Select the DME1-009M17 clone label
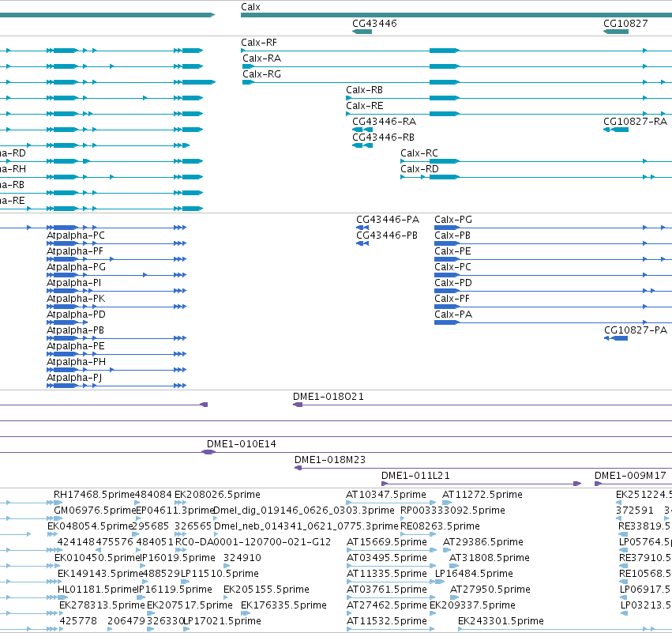 coord(630,476)
